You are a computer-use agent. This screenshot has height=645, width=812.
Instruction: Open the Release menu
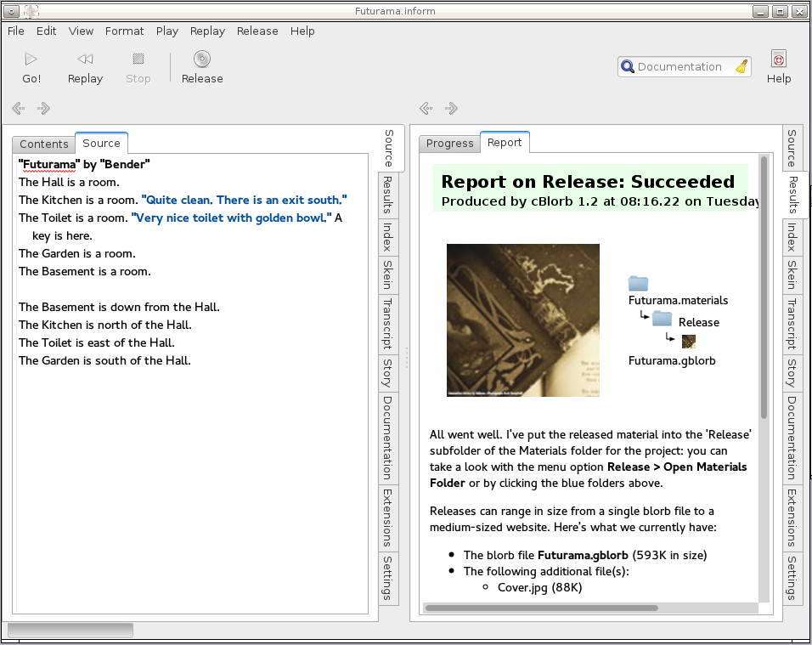257,31
